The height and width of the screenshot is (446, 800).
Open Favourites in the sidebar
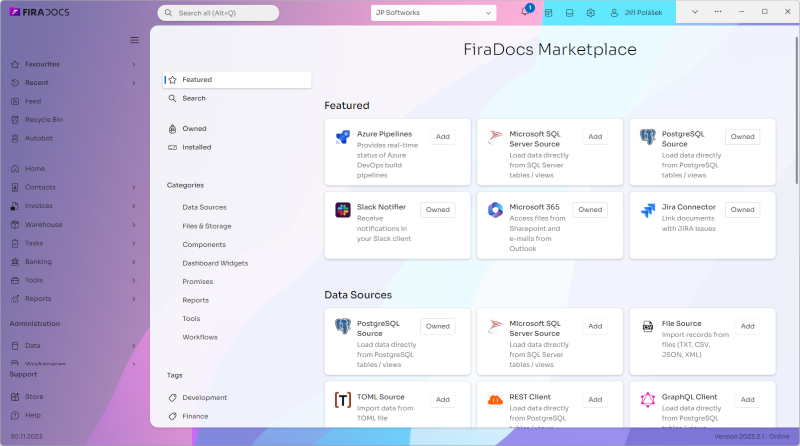point(42,64)
